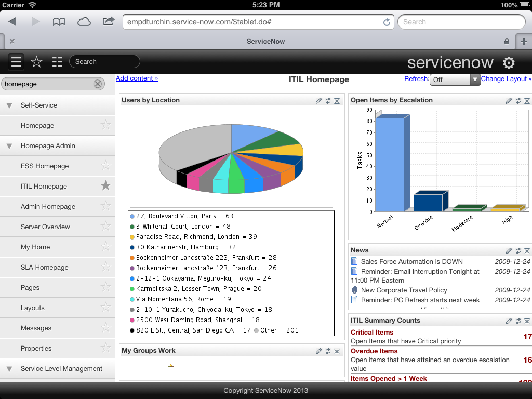Favorite My Home with its star

[105, 247]
